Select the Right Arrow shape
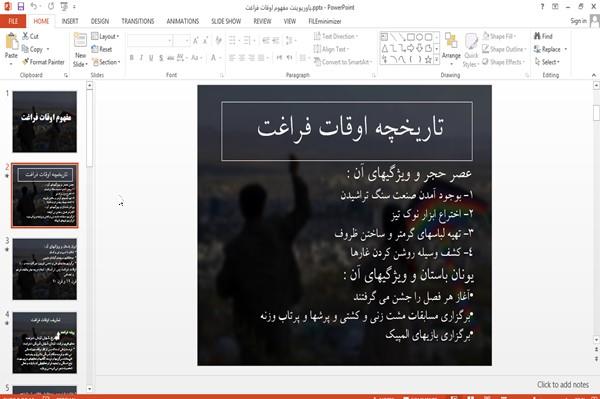600x399 pixels. 411,48
